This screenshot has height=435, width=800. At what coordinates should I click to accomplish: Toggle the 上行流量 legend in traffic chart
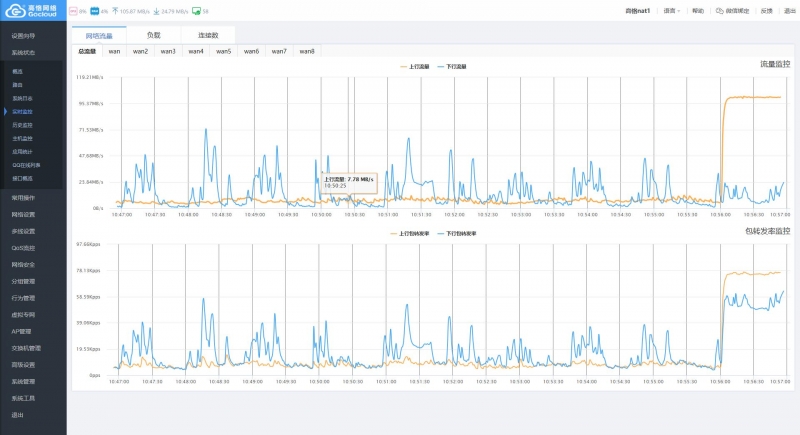(x=416, y=66)
